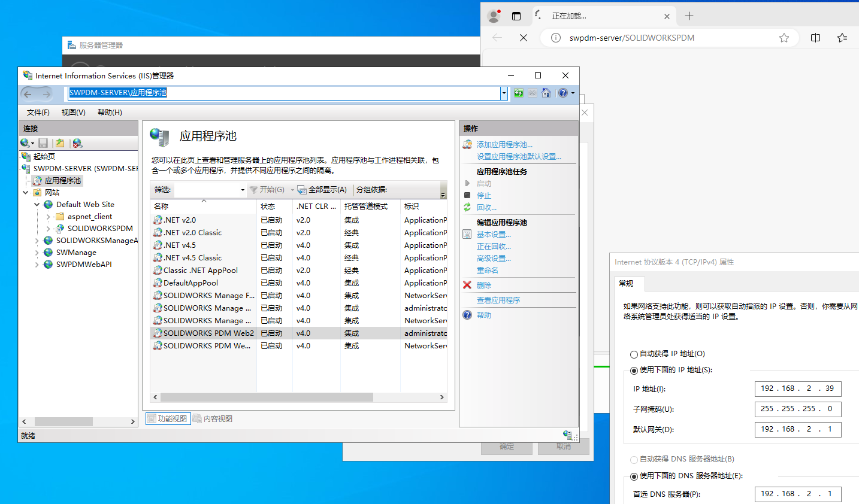The image size is (859, 504).
Task: View site information icon in Edge address bar
Action: coord(556,38)
